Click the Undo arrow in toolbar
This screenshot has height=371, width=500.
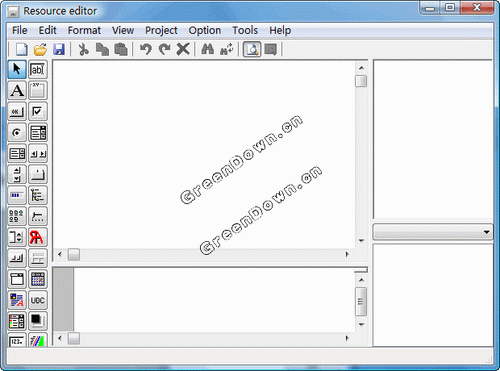145,50
